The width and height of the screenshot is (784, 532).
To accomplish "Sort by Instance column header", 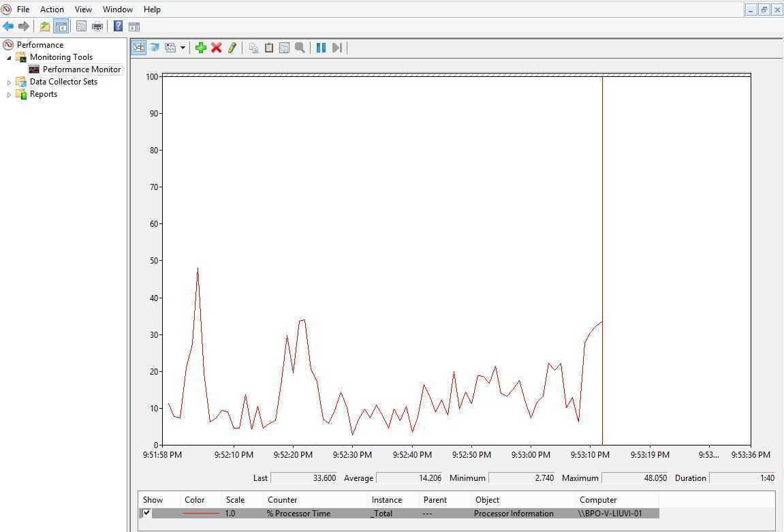I will click(394, 499).
